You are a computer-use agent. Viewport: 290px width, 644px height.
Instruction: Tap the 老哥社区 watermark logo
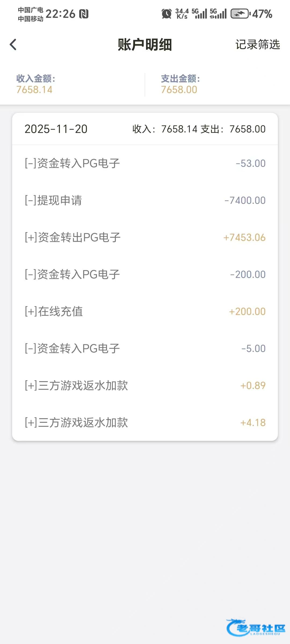point(256,627)
